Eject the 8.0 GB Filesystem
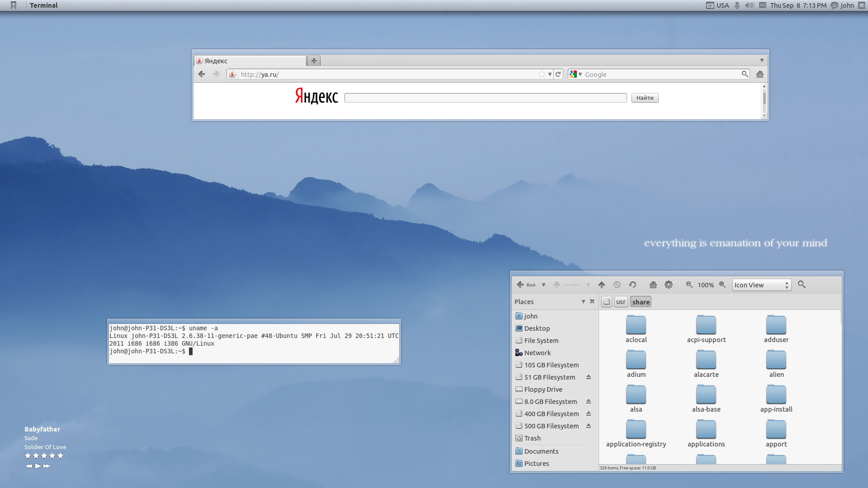Viewport: 868px width, 488px height. (x=589, y=401)
